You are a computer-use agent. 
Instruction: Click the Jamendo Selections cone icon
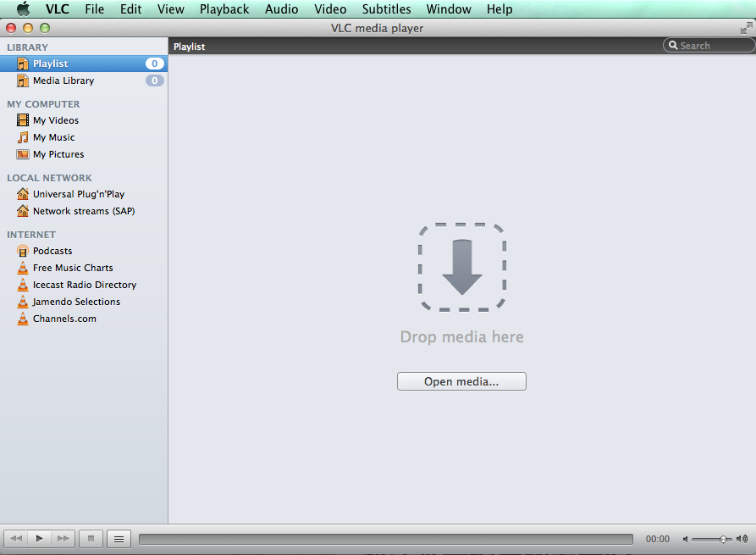click(23, 302)
